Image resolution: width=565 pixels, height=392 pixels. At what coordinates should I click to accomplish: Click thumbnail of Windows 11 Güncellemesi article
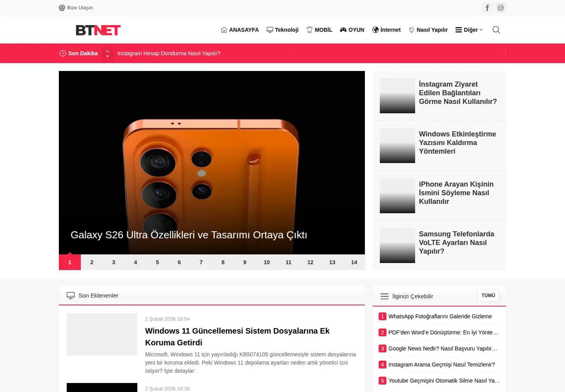point(102,334)
